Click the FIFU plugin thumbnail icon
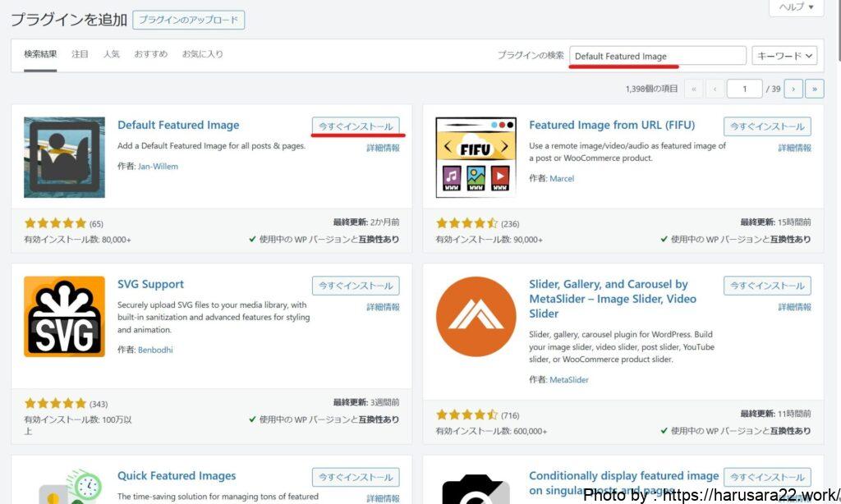The width and height of the screenshot is (841, 504). (476, 158)
